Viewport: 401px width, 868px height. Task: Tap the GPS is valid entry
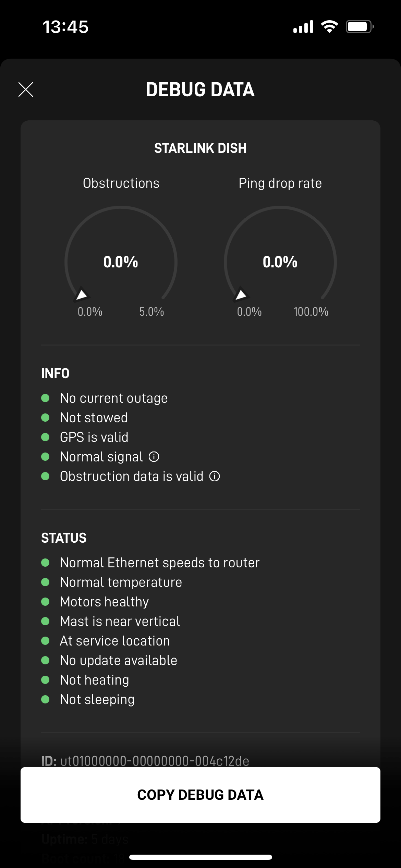94,437
